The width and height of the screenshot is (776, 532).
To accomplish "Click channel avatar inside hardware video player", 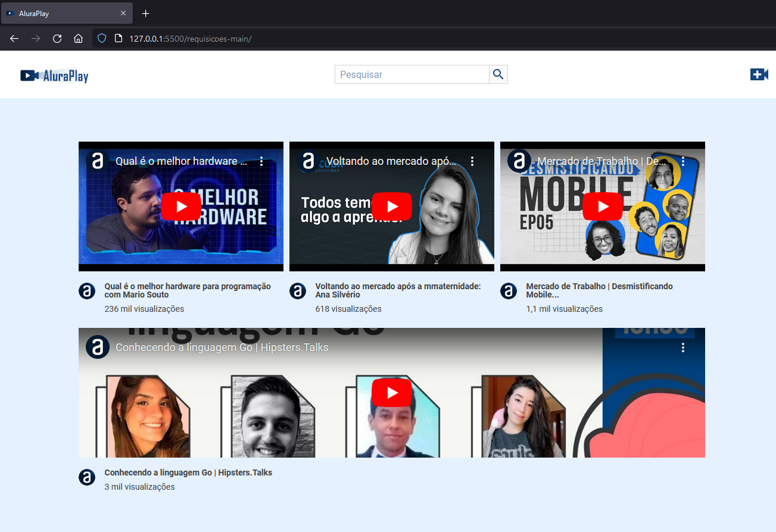I will (x=98, y=161).
